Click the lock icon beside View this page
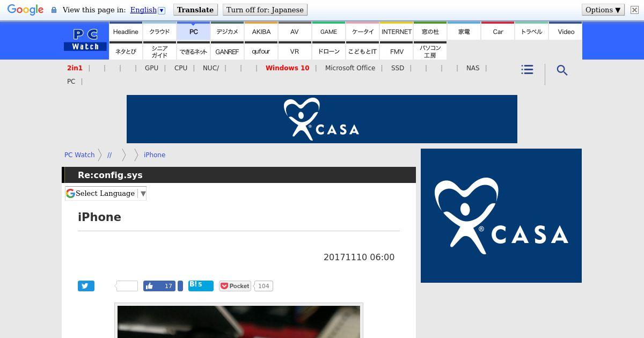Screen dimensions: 644x338 point(54,10)
